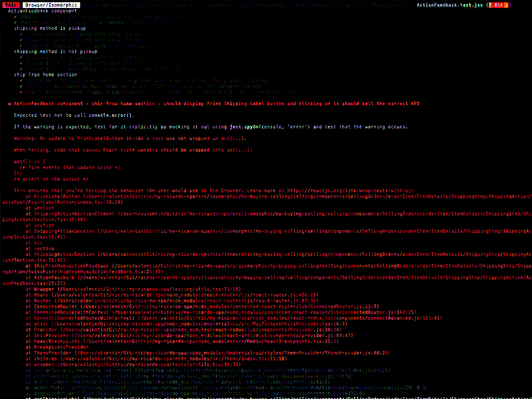
Task: Click the red × failed test marker
Action: point(21,92)
